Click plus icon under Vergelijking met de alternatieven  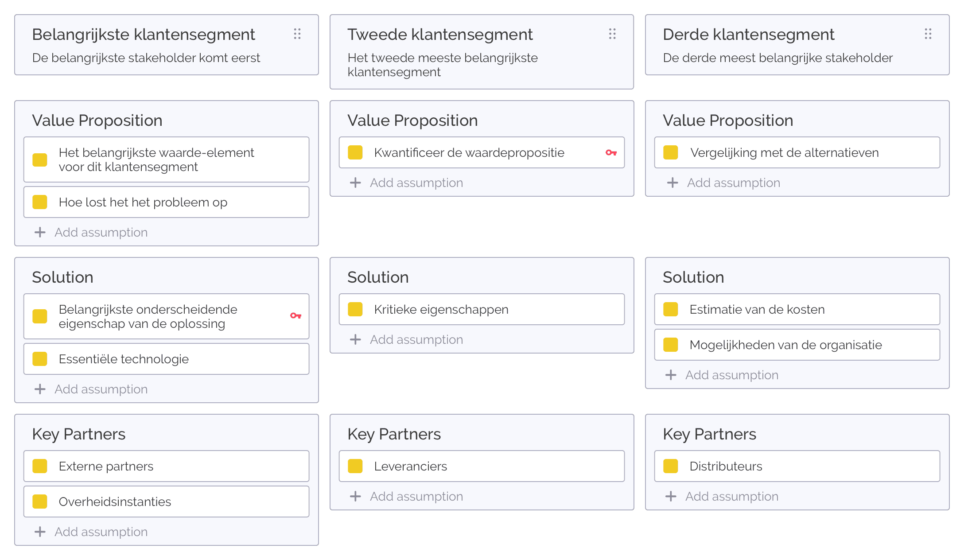tap(672, 183)
